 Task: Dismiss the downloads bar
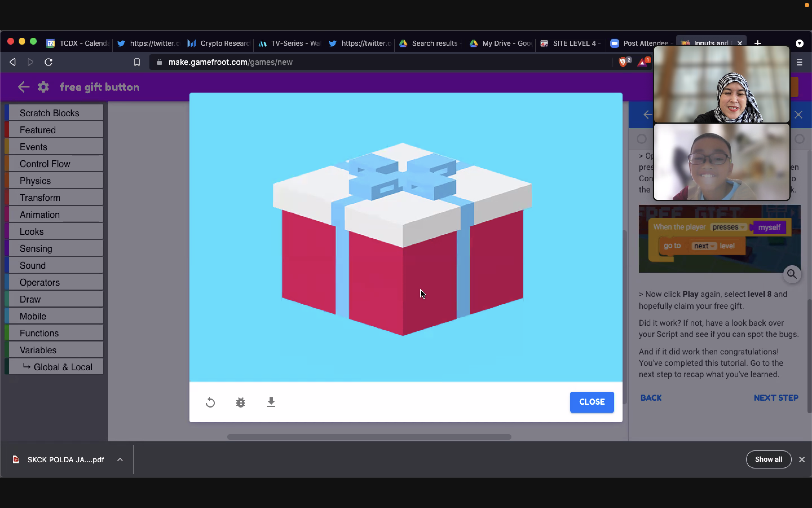pos(802,459)
